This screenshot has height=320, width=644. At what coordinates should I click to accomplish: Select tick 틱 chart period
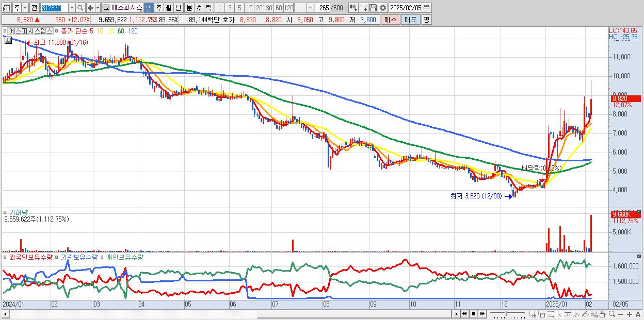(x=208, y=8)
